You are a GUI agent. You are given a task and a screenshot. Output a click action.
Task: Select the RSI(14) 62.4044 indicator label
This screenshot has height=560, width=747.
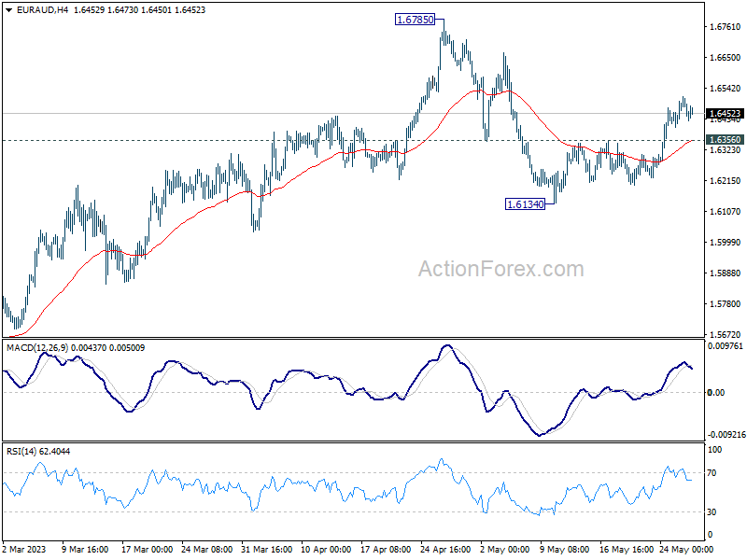pyautogui.click(x=38, y=451)
